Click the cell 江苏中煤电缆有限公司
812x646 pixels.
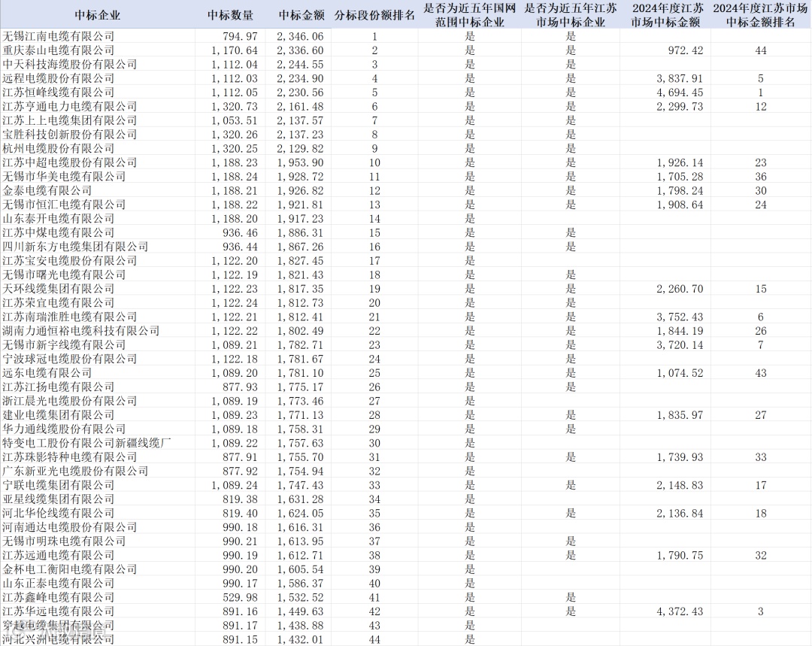(59, 232)
